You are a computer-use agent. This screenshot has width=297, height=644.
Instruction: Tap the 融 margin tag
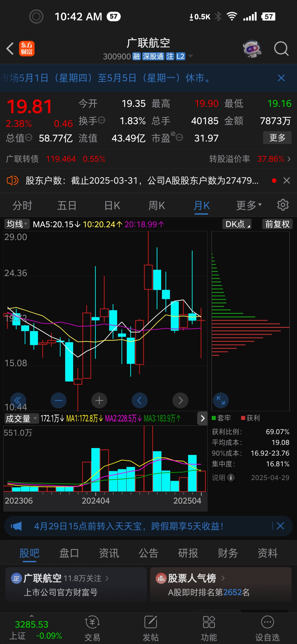(136, 56)
